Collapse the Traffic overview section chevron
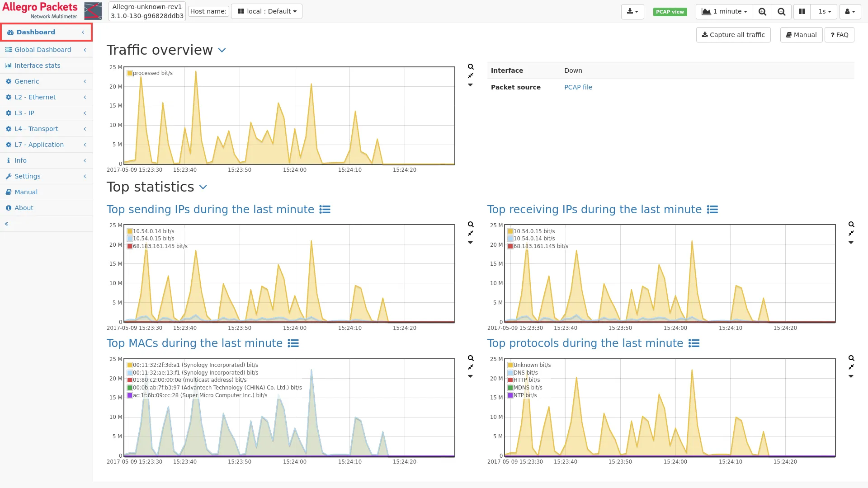Screen dimensions: 868x488 click(x=222, y=50)
